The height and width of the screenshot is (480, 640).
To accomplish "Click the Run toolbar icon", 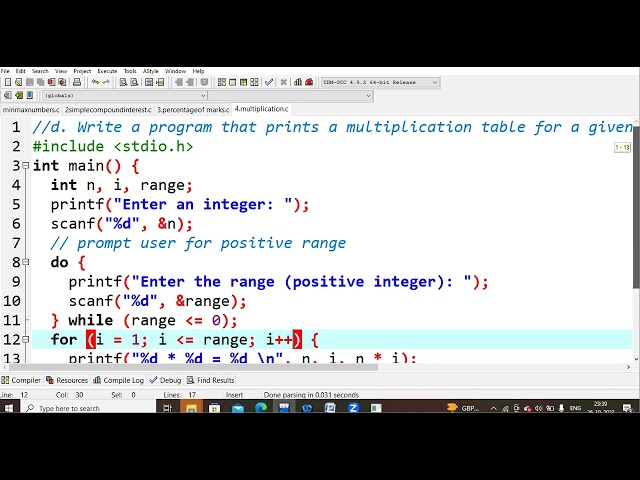I will click(x=232, y=82).
